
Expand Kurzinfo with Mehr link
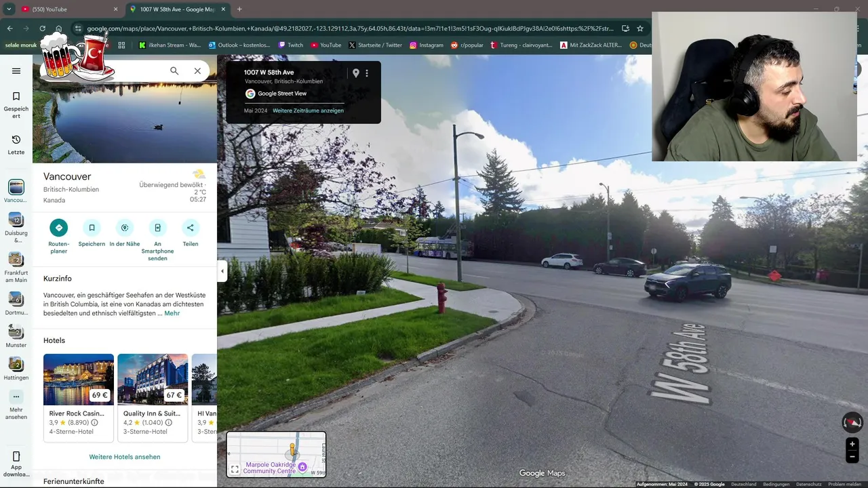coord(172,313)
